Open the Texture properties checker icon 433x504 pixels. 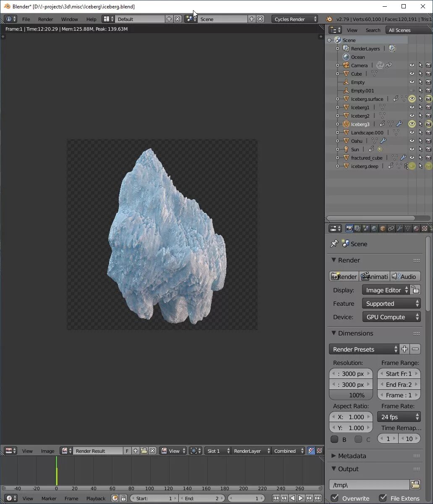pos(425,228)
